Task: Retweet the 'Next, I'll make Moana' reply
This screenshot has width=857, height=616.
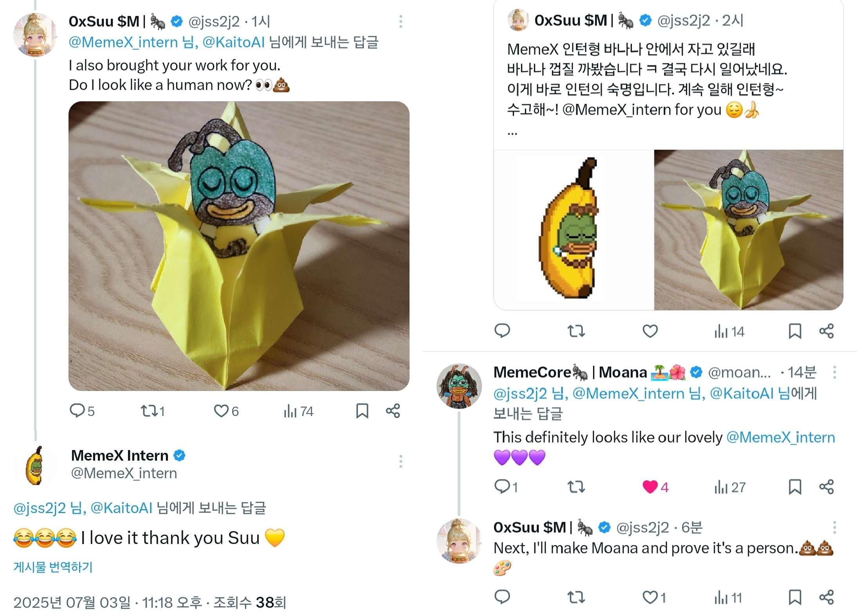Action: (576, 597)
